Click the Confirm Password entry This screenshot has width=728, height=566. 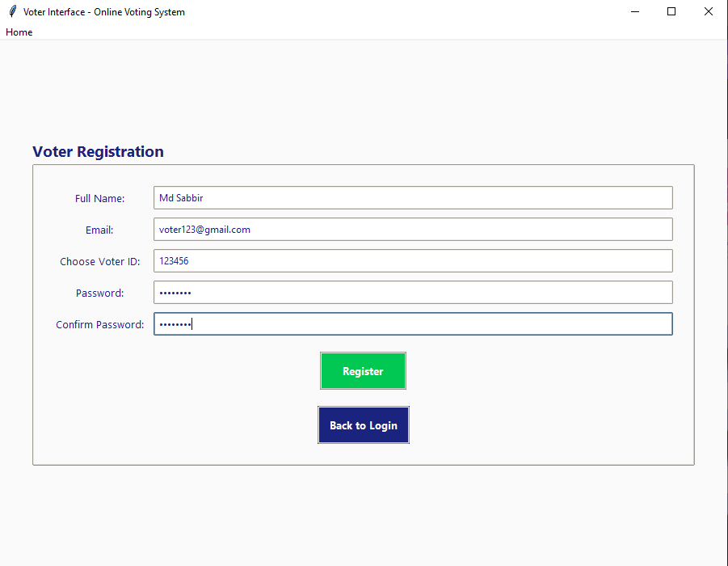tap(413, 323)
